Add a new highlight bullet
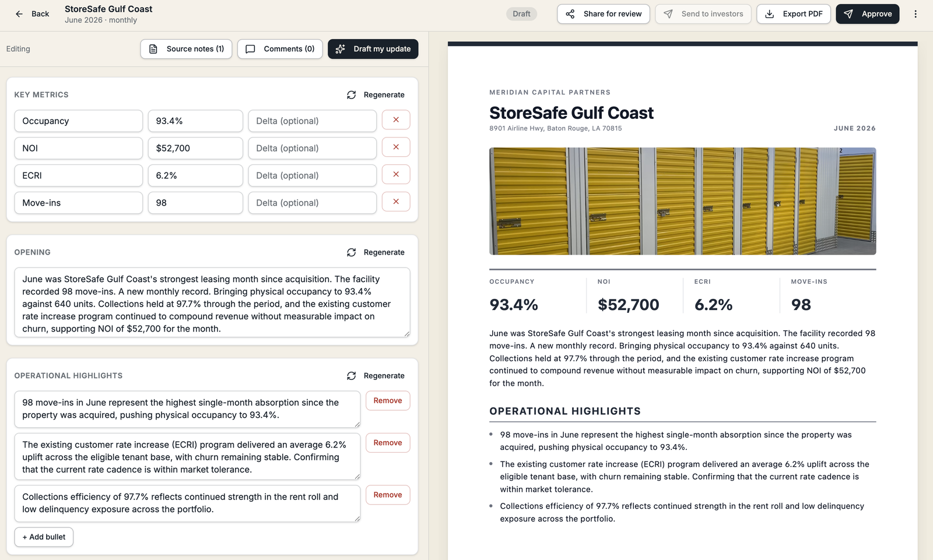933x560 pixels. point(44,537)
